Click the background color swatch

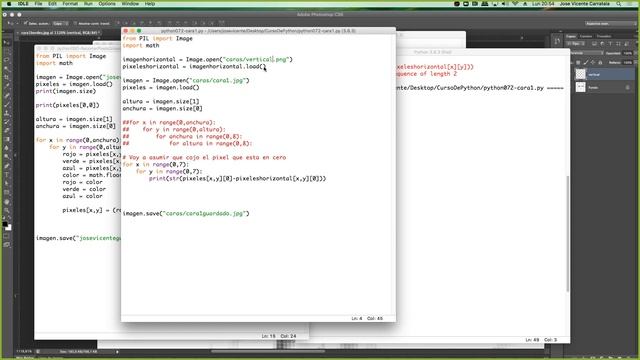click(9, 228)
